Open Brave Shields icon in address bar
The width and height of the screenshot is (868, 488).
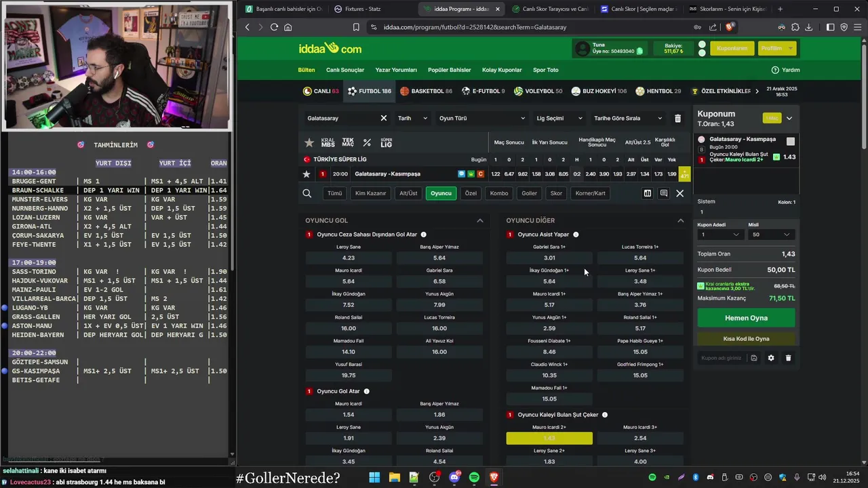coord(730,27)
